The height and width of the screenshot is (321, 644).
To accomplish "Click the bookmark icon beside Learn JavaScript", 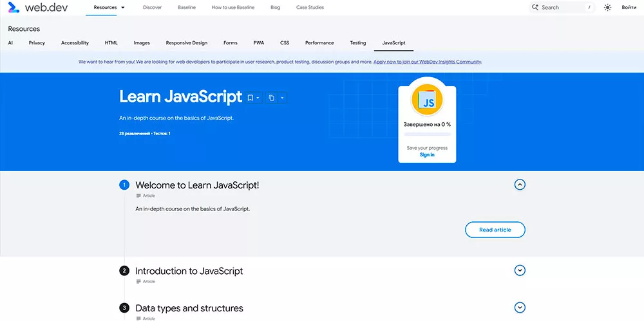I will (x=250, y=98).
